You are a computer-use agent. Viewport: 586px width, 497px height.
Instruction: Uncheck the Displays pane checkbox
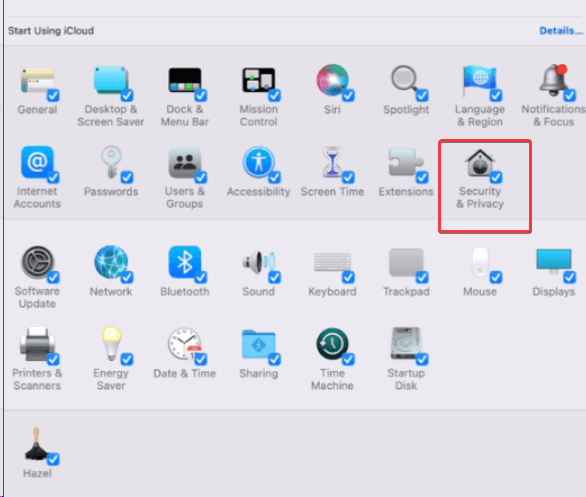click(x=570, y=277)
